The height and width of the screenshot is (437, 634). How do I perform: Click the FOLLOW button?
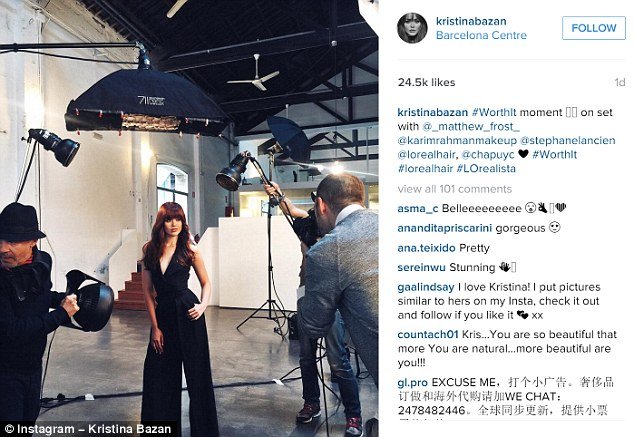[594, 28]
